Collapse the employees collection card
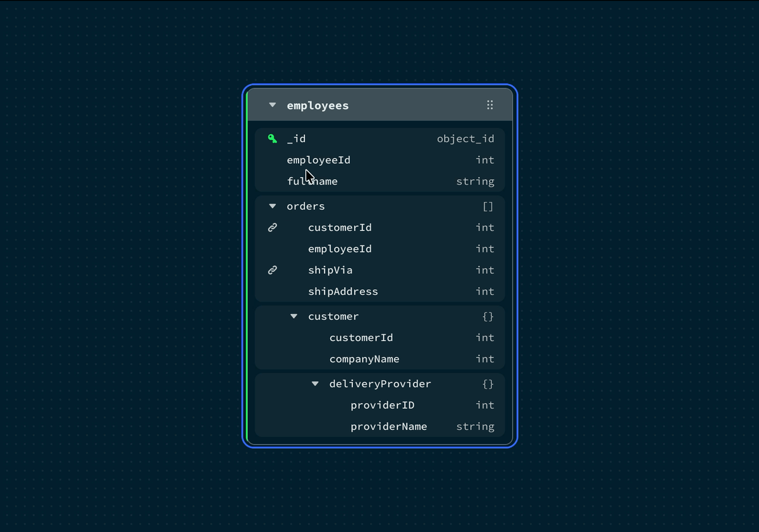Image resolution: width=759 pixels, height=532 pixels. (x=273, y=105)
